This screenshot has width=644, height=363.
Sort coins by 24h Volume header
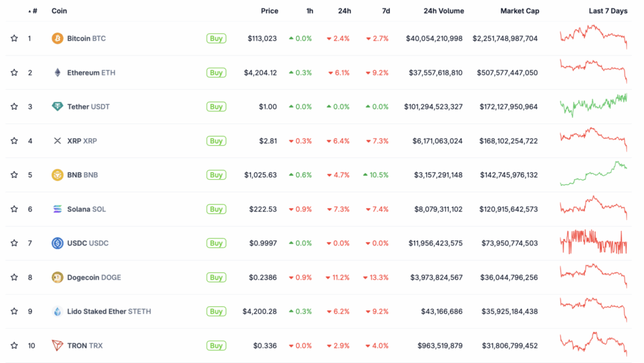tap(443, 11)
